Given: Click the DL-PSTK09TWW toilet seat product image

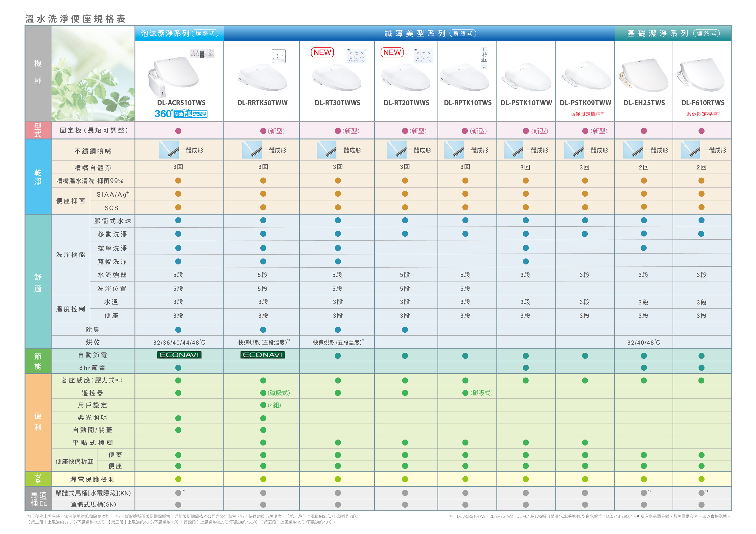Looking at the screenshot, I should (x=586, y=76).
